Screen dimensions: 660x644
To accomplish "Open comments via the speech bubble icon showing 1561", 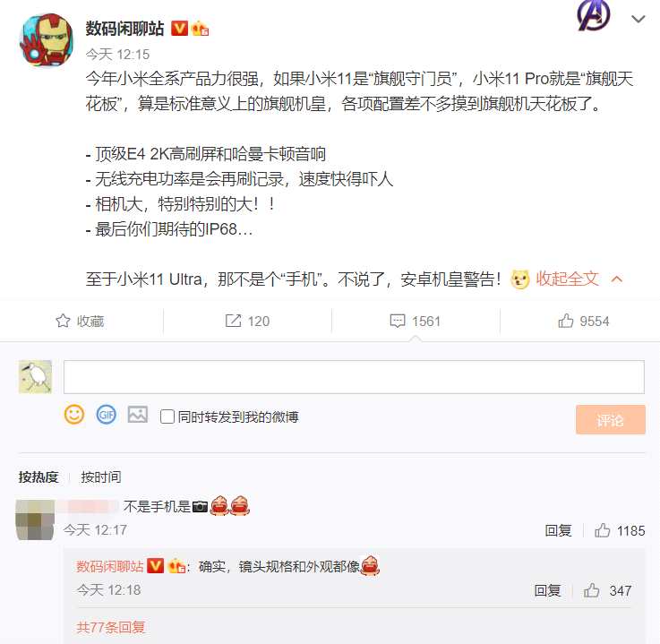I will pos(398,322).
